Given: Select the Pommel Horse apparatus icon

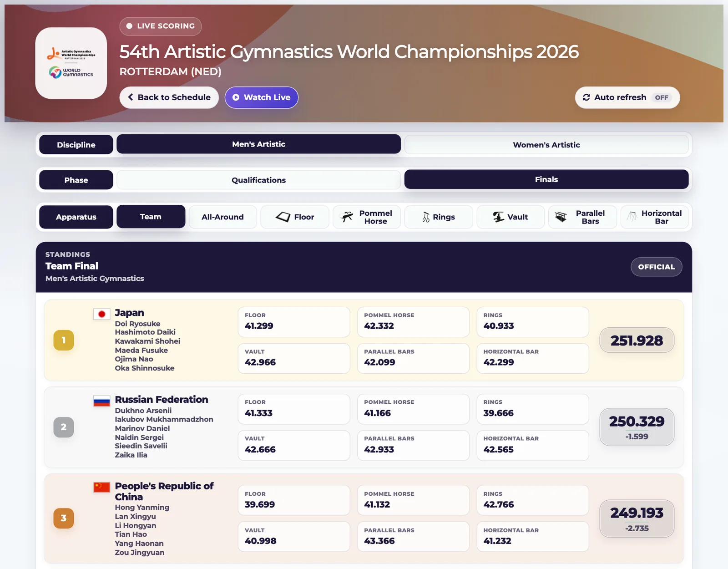Looking at the screenshot, I should coord(347,217).
